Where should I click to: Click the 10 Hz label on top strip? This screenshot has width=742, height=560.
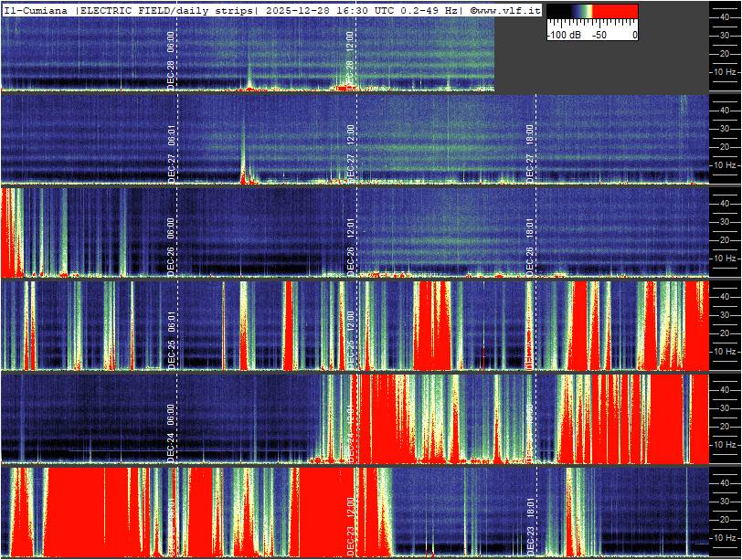[726, 70]
